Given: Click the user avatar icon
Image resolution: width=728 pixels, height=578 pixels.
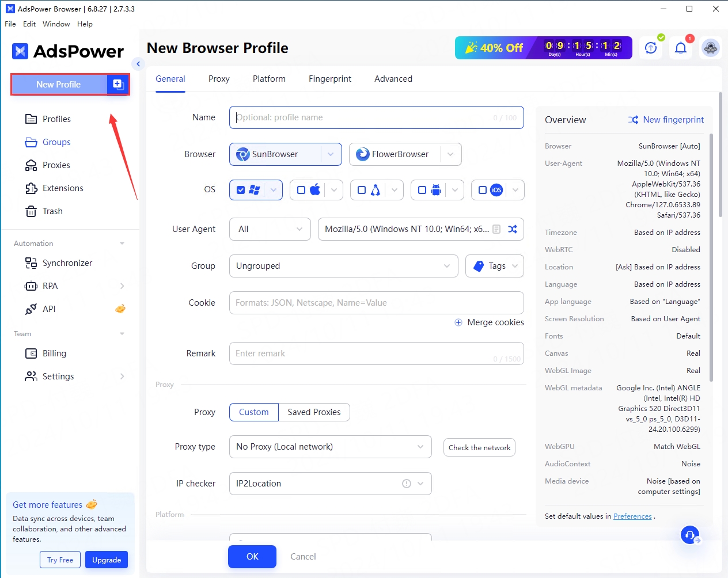Looking at the screenshot, I should (x=711, y=48).
